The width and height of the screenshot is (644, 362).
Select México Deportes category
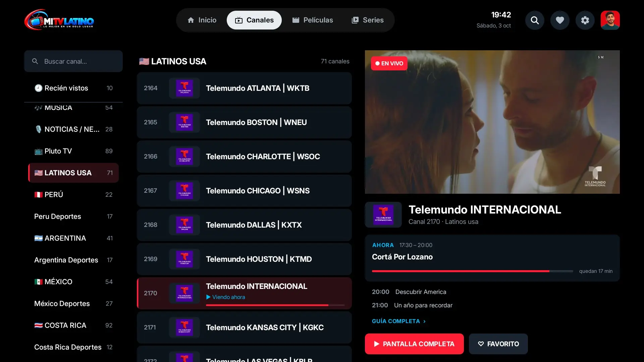point(73,304)
